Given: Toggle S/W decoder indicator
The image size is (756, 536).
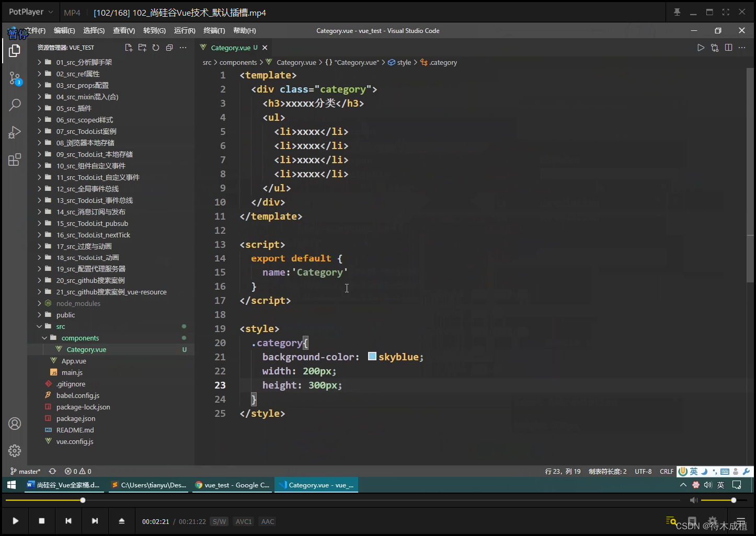Looking at the screenshot, I should (220, 521).
